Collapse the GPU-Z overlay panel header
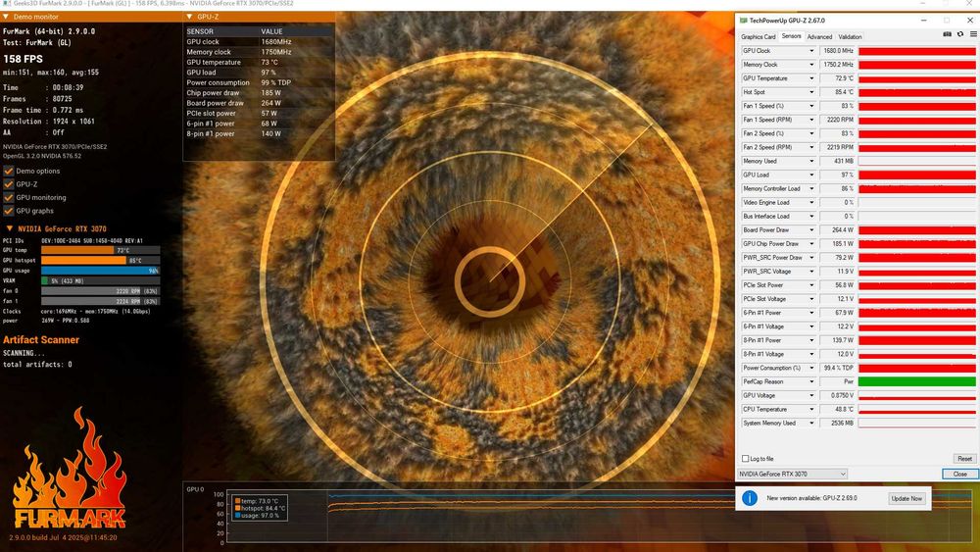980x552 pixels. click(189, 17)
